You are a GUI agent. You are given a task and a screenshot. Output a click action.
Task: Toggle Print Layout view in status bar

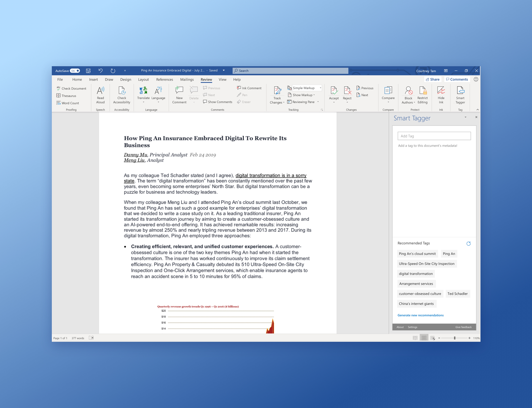[x=424, y=338]
